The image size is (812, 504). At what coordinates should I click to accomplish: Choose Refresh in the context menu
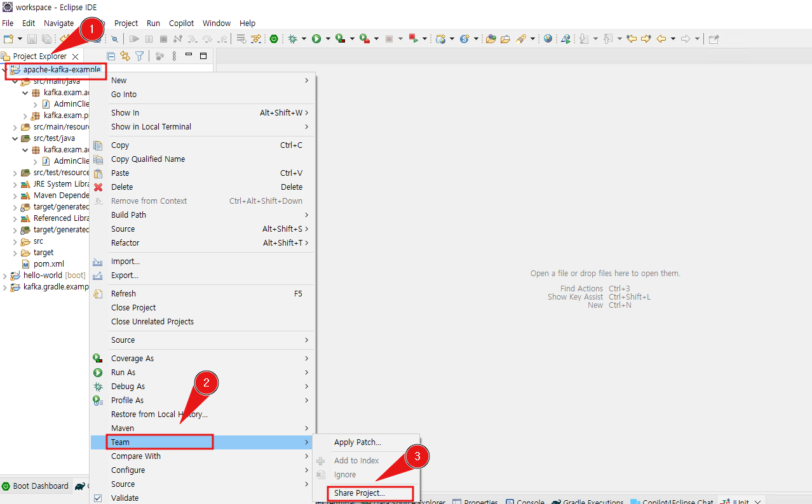click(202, 294)
